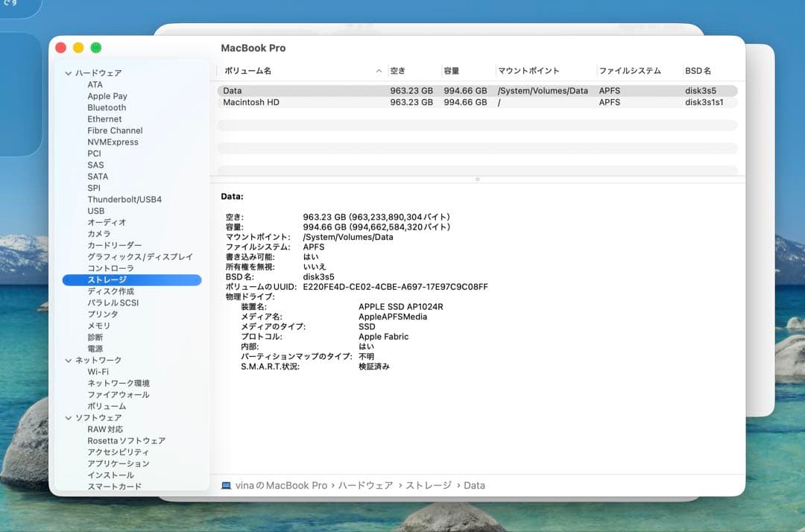Viewport: 805px width, 532px height.
Task: Select SPI in the sidebar
Action: 94,189
